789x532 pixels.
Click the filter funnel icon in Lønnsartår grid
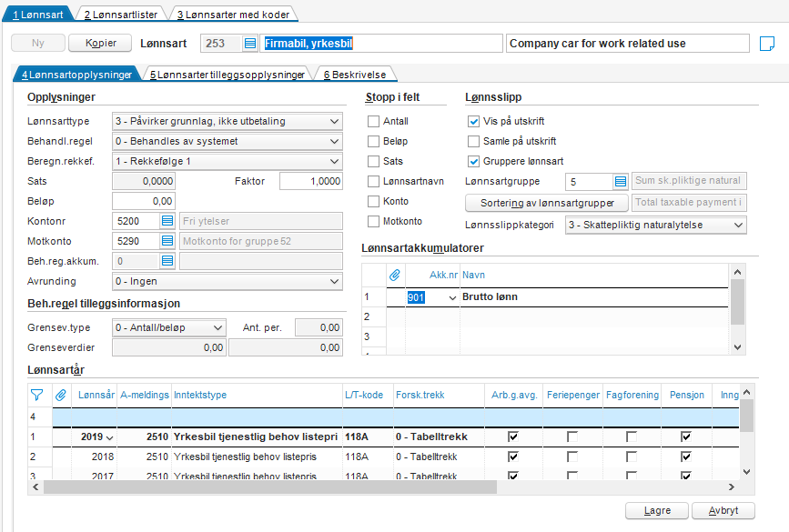(37, 395)
